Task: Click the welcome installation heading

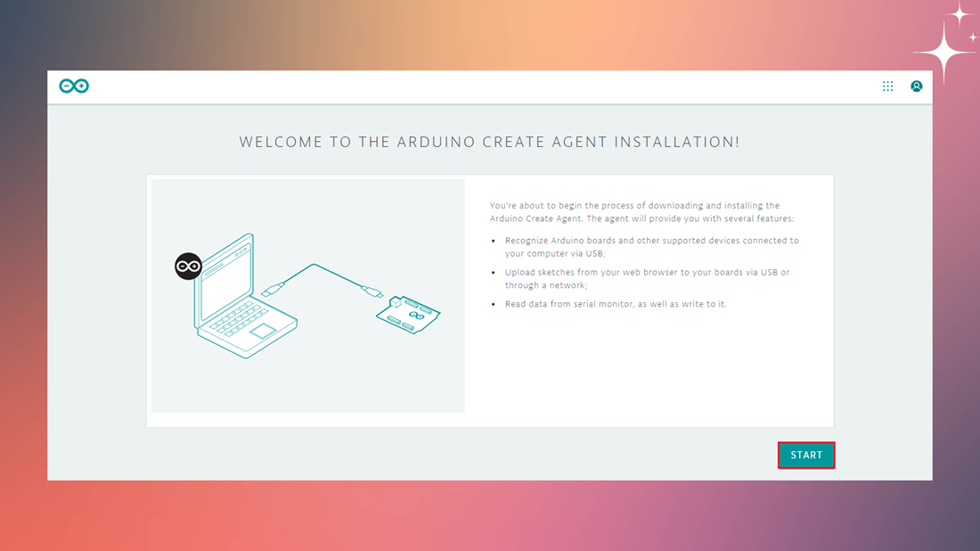Action: coord(489,142)
